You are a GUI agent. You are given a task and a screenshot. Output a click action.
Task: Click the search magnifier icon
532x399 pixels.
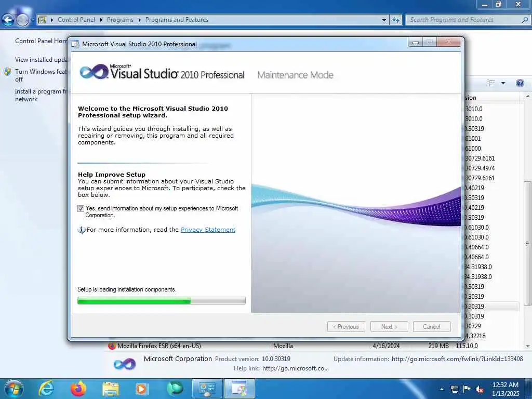click(525, 20)
